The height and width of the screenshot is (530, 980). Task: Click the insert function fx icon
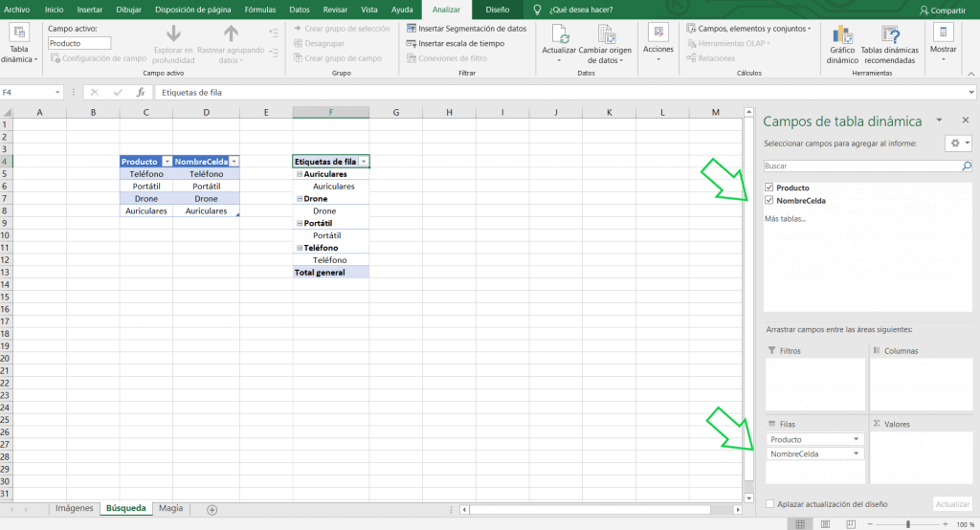tap(141, 93)
